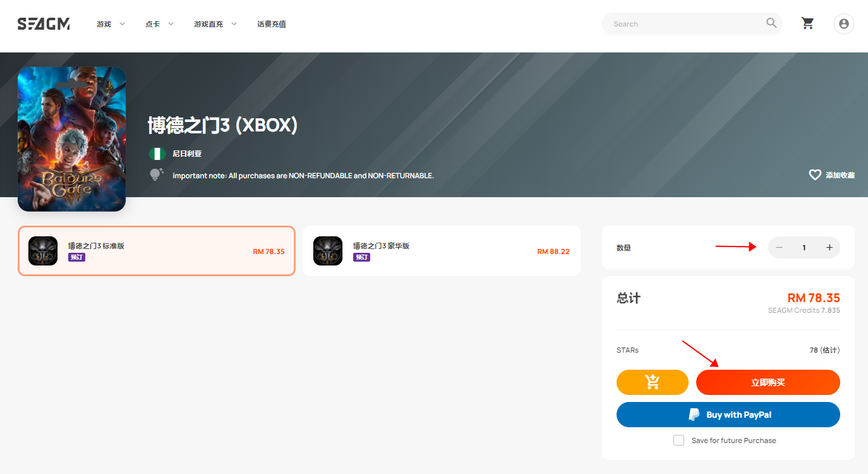Screen dimensions: 868x474
Task: Select the 博德之门3 豪华版 option card
Action: pos(442,251)
